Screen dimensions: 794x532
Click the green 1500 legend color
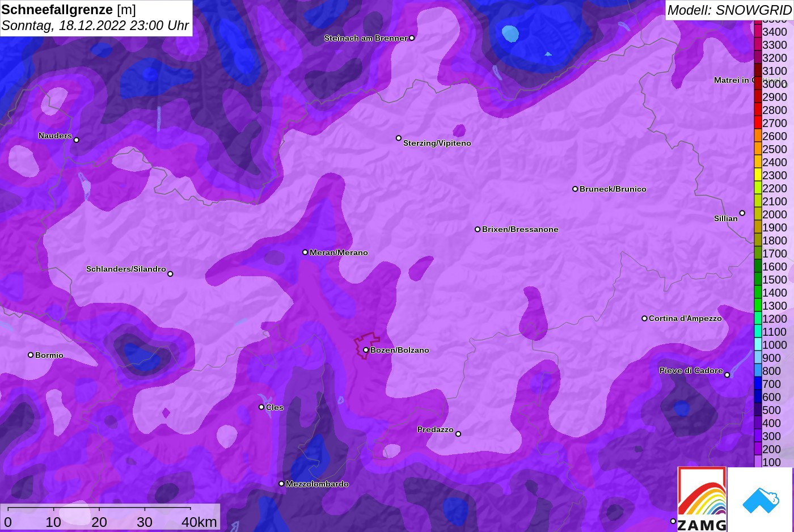click(758, 279)
